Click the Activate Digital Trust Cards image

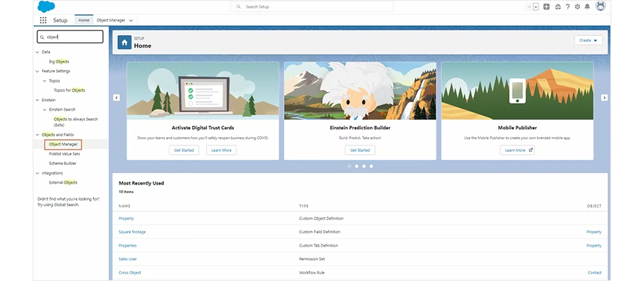coord(203,91)
